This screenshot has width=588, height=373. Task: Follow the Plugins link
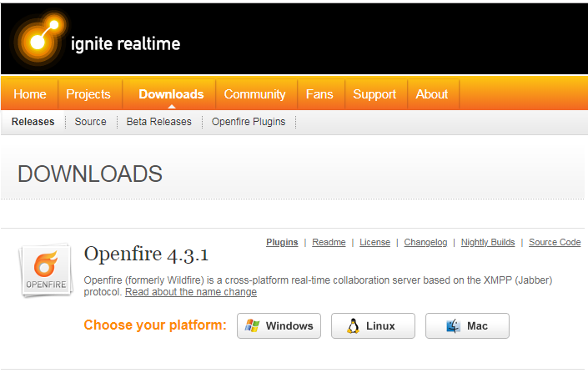[282, 243]
